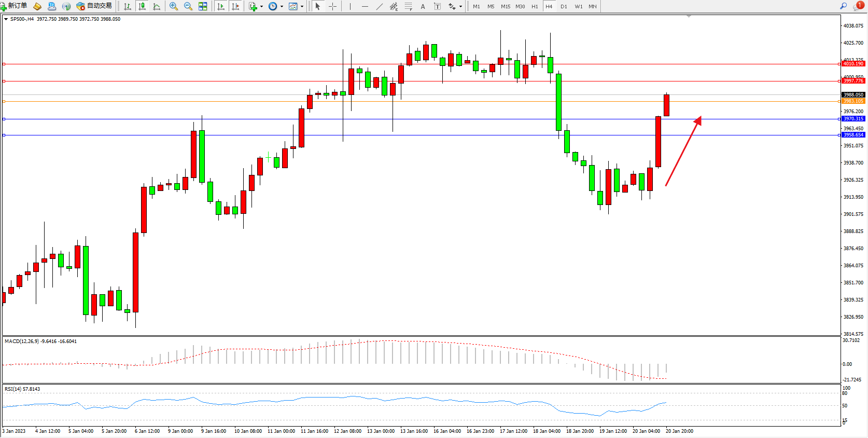The height and width of the screenshot is (438, 868).
Task: Draw a vertical line tool
Action: pos(351,6)
